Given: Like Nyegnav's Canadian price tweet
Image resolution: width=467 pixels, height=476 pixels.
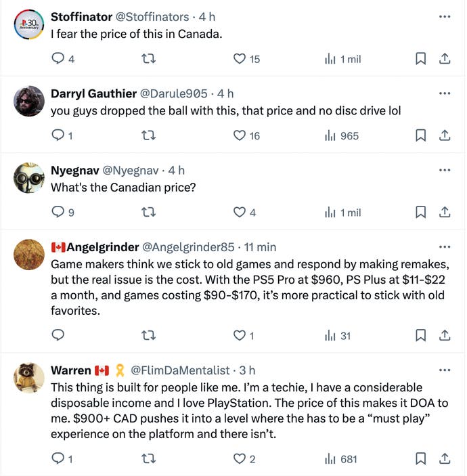Looking at the screenshot, I should click(x=239, y=212).
